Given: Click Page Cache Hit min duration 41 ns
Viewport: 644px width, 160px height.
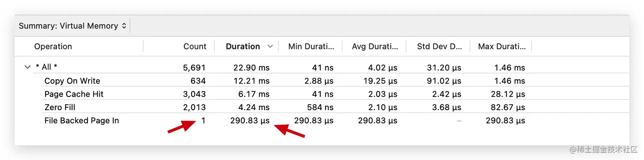Looking at the screenshot, I should [322, 94].
